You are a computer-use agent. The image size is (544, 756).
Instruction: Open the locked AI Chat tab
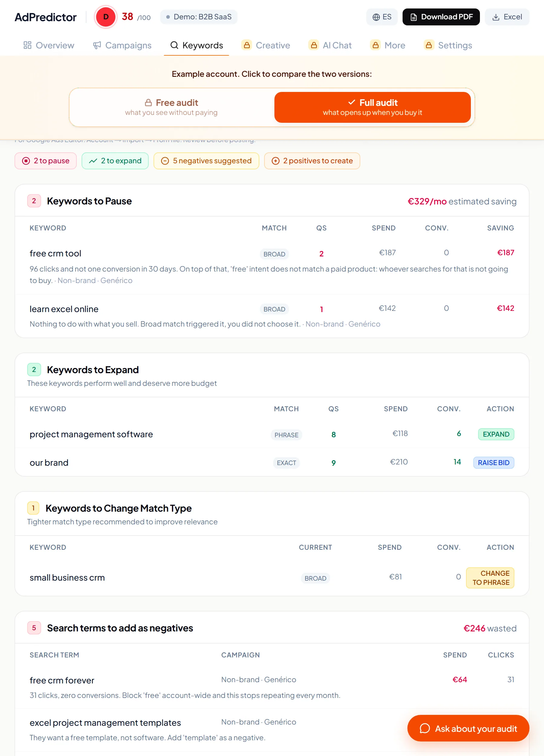(x=330, y=45)
